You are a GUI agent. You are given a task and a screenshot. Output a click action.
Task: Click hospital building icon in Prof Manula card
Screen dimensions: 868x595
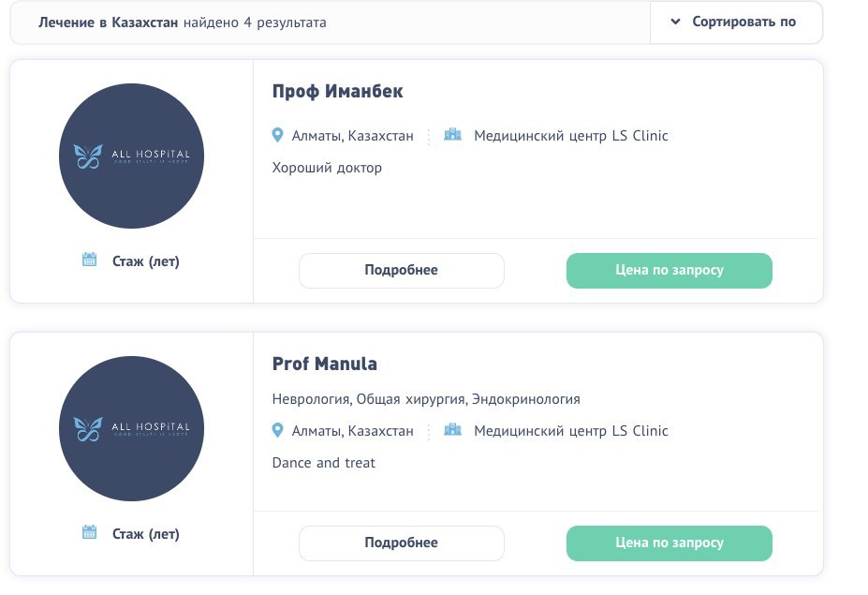point(452,430)
